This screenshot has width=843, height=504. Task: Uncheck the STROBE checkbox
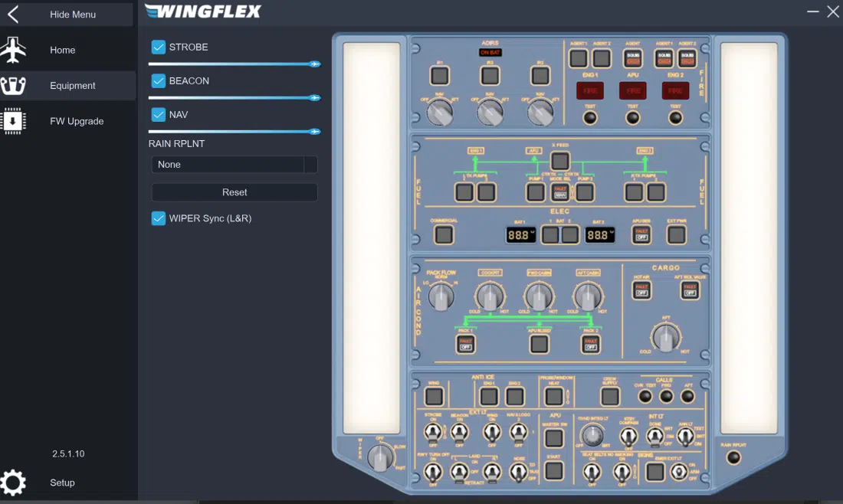point(159,47)
